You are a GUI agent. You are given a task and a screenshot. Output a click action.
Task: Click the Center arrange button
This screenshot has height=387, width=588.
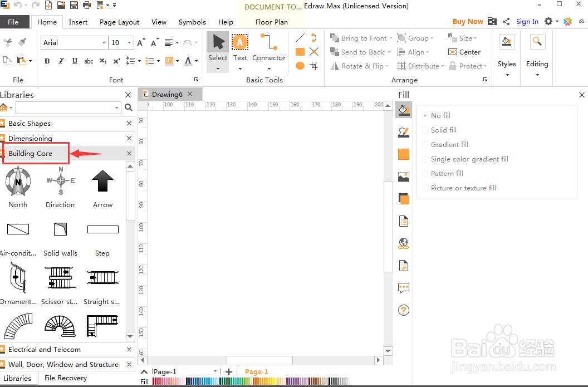(464, 52)
